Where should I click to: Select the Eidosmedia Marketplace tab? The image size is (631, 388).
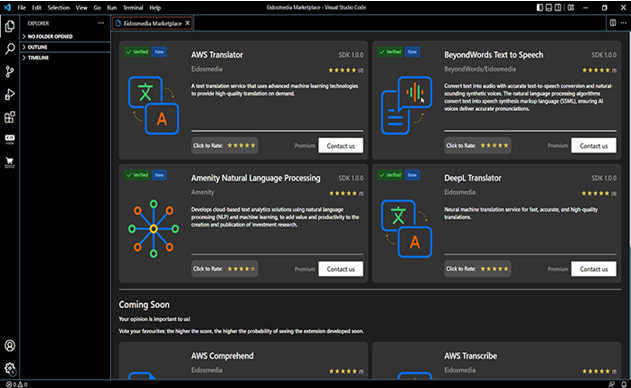click(153, 23)
